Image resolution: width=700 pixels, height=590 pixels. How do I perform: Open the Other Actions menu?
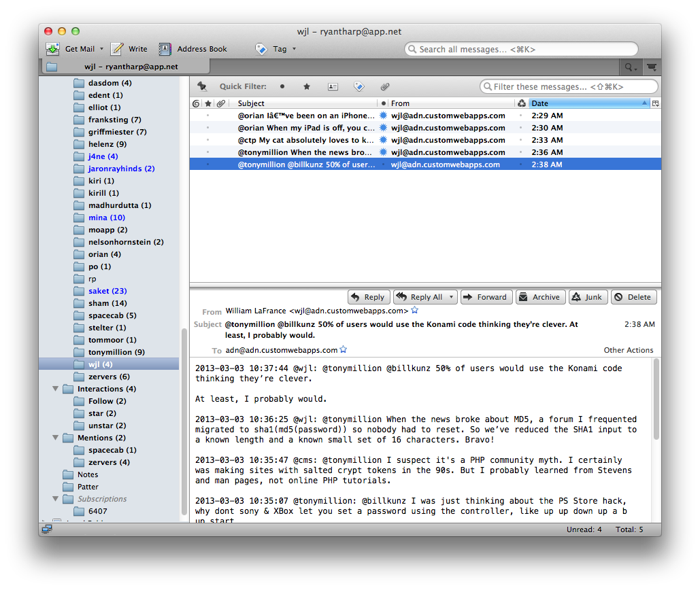(628, 350)
